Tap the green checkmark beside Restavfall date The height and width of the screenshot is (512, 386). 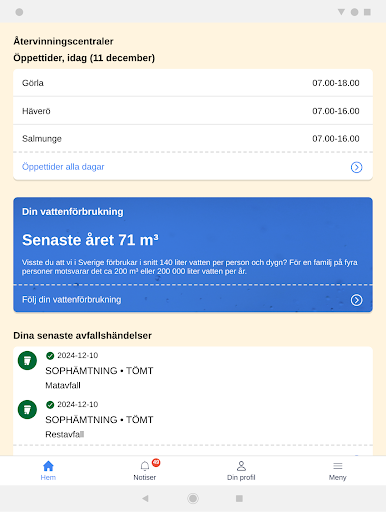50,405
